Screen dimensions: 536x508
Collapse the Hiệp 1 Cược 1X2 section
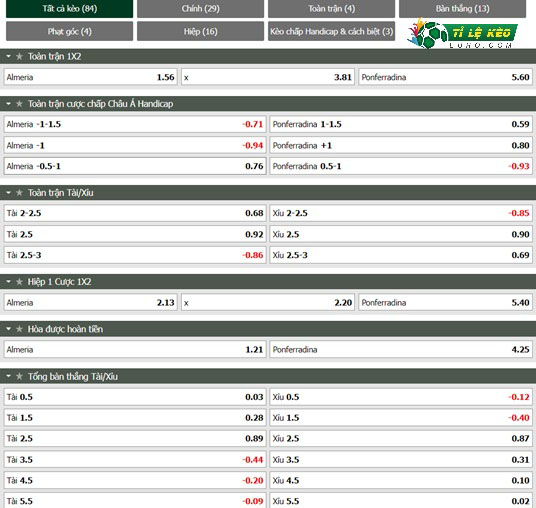click(9, 282)
